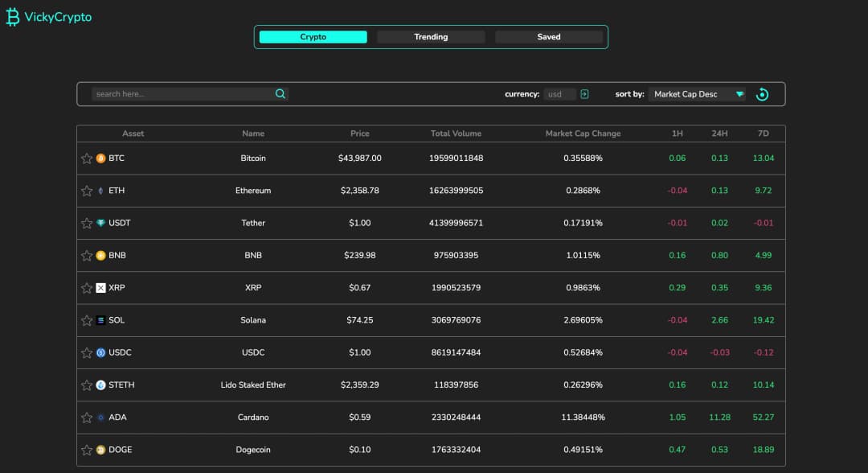Switch to the Trending tab
Screen dimensions: 868x473
(x=431, y=36)
